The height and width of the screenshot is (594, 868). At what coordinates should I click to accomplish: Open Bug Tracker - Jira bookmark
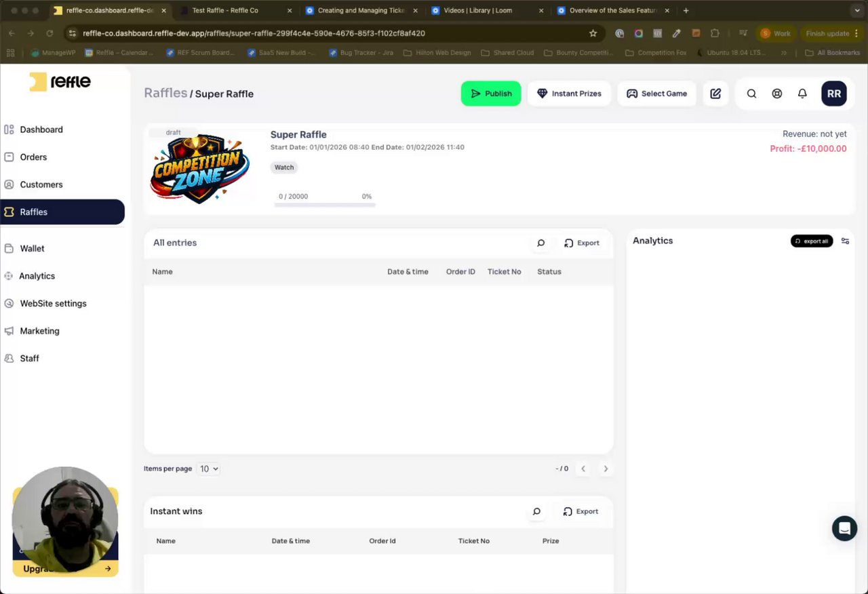[361, 52]
